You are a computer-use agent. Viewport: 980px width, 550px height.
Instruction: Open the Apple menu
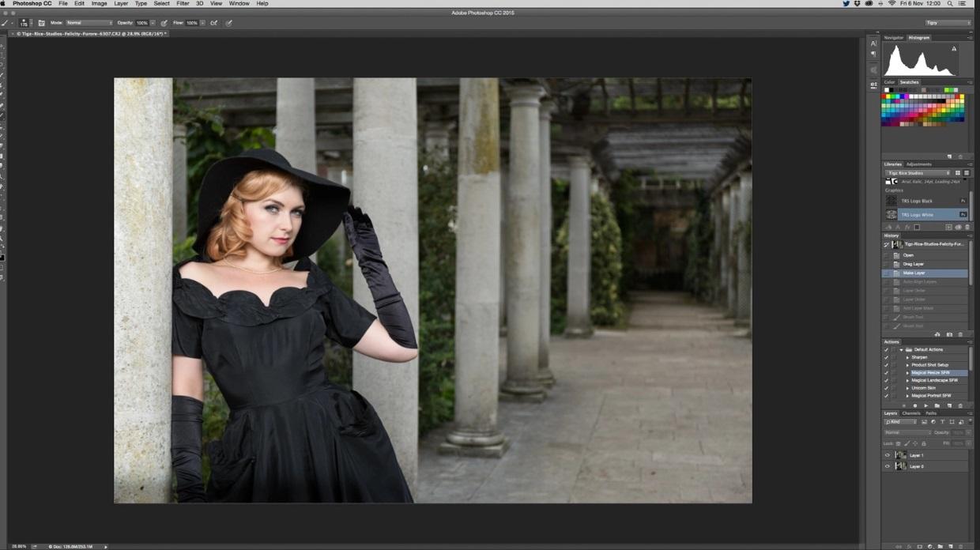3,3
